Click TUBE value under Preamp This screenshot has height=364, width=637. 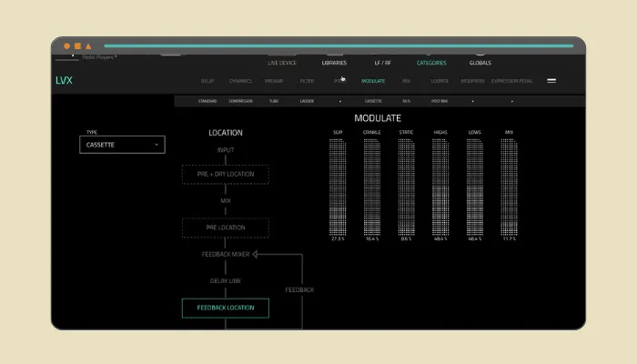click(274, 101)
